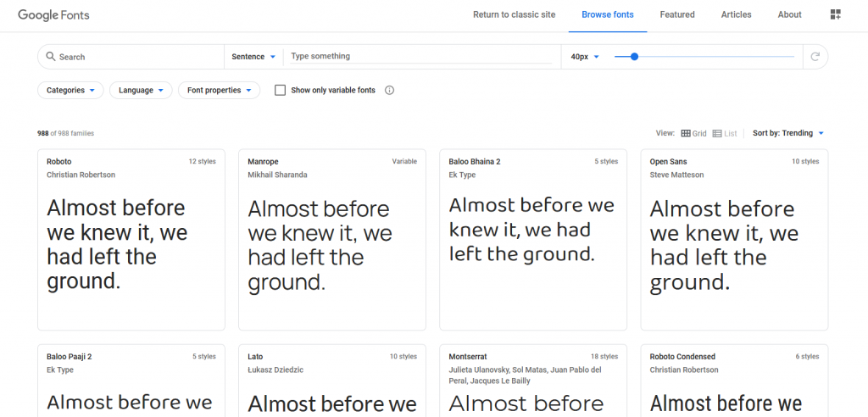Switch to Grid view
This screenshot has height=417, width=868.
pos(693,133)
